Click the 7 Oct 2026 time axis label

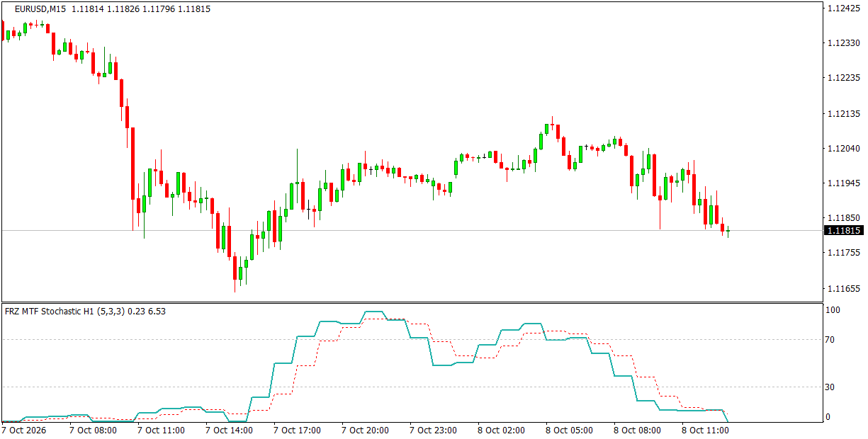tap(24, 430)
